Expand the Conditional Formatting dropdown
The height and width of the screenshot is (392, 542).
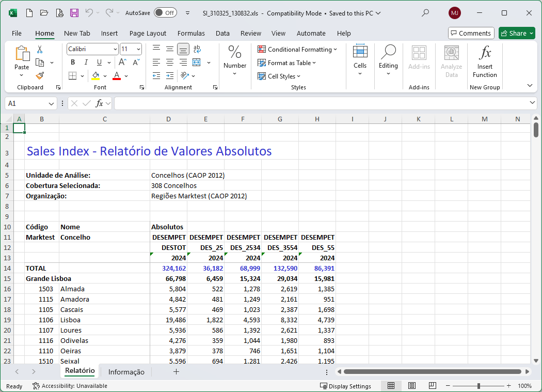pos(297,50)
